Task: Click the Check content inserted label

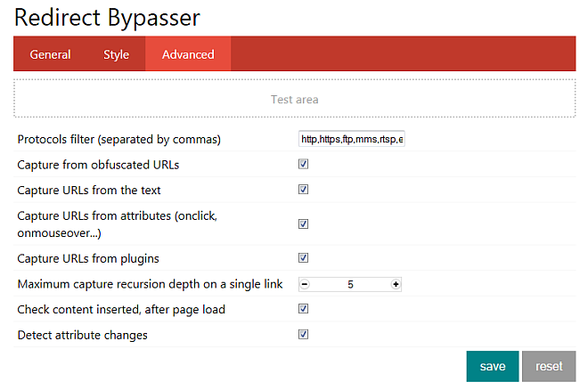Action: click(x=121, y=310)
